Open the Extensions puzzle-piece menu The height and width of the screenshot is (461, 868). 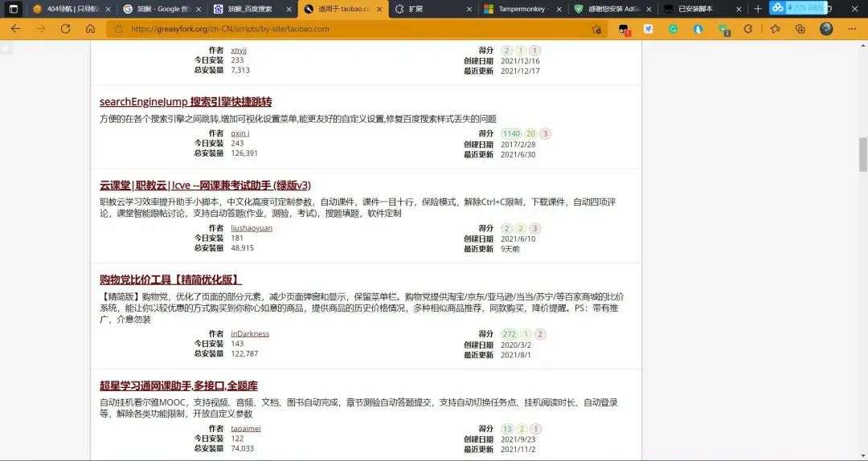click(748, 30)
